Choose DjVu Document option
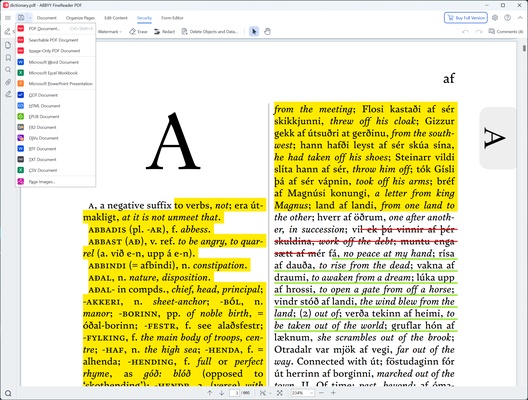 56,138
